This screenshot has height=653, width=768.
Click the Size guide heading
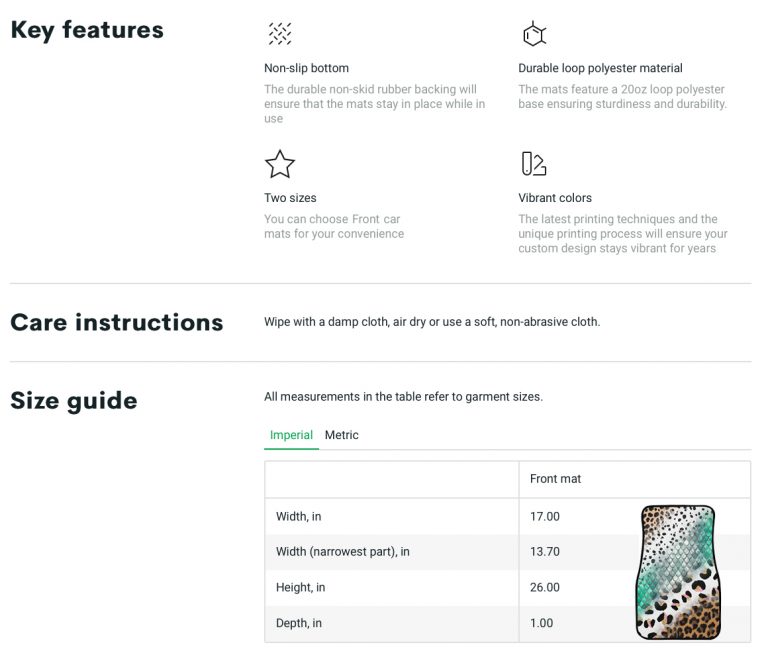(74, 401)
